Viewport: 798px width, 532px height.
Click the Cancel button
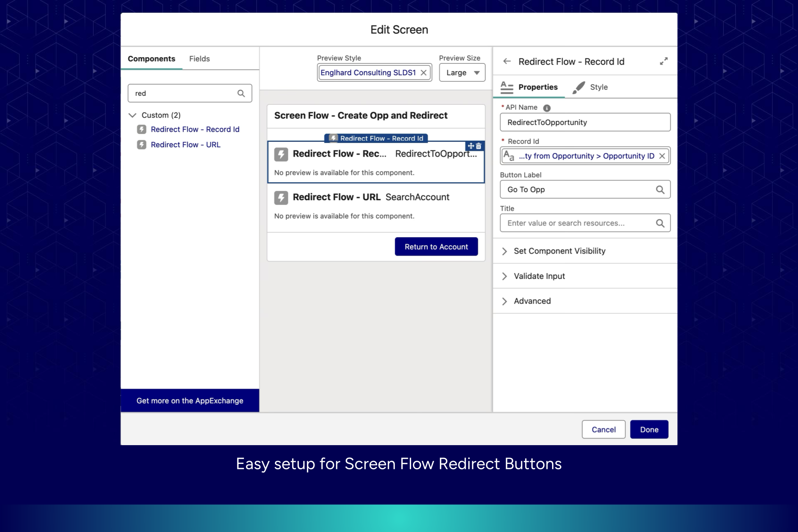tap(604, 430)
